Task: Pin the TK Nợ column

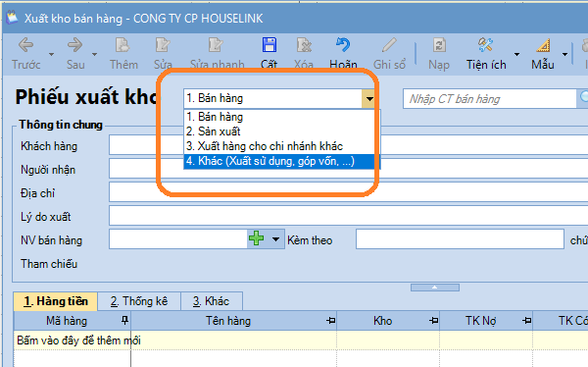Action: tap(527, 321)
